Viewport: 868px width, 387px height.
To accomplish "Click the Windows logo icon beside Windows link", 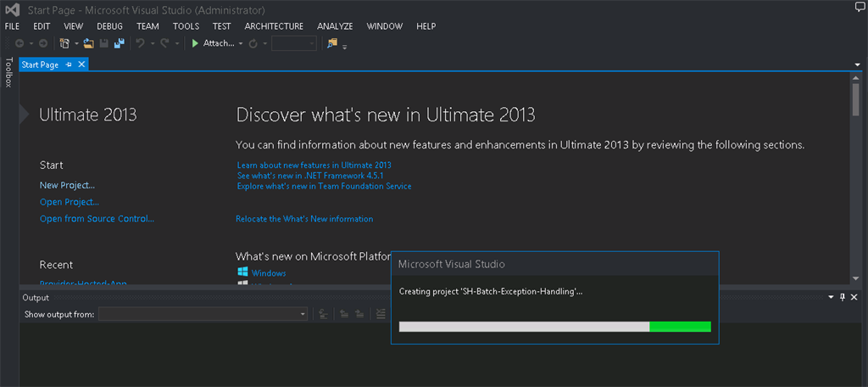I will (x=242, y=272).
